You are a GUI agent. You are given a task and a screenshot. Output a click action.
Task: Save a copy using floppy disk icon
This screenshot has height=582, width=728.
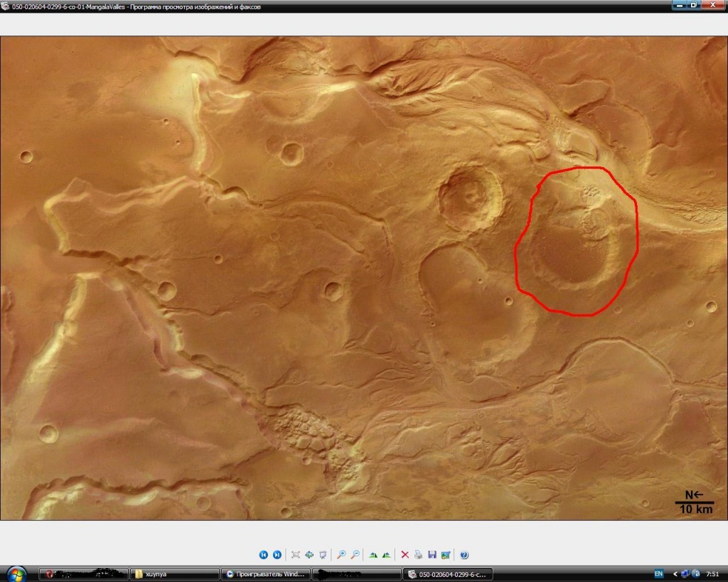(x=432, y=554)
